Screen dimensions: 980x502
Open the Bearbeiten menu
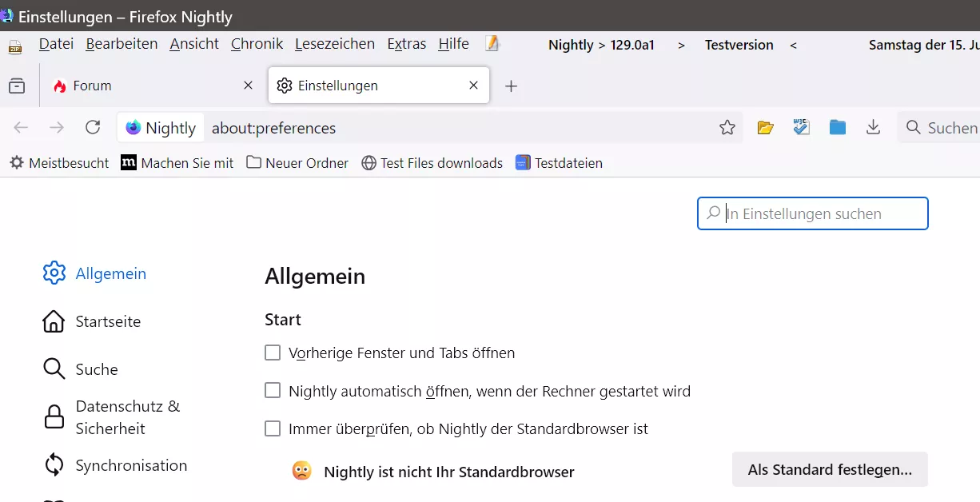[x=122, y=44]
